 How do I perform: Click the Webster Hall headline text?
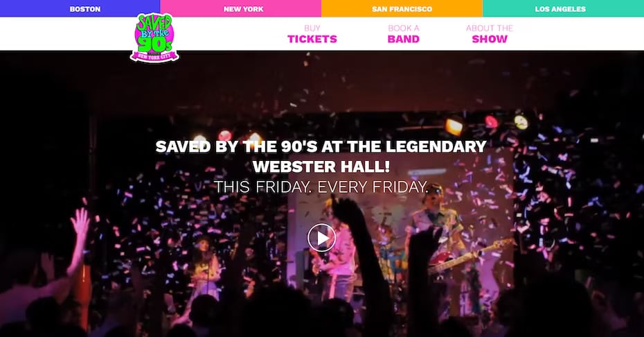point(321,156)
